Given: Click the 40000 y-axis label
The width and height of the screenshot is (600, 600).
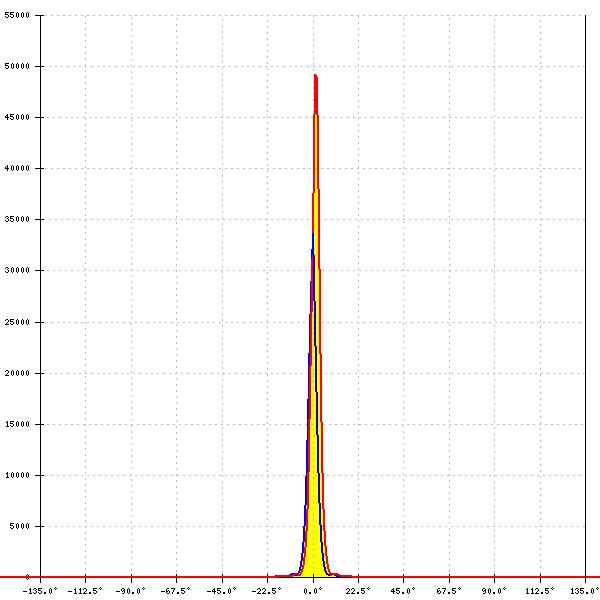Looking at the screenshot, I should [17, 168].
